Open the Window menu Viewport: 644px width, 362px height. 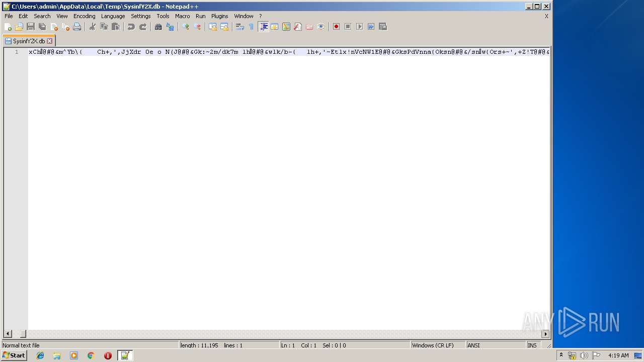point(244,16)
